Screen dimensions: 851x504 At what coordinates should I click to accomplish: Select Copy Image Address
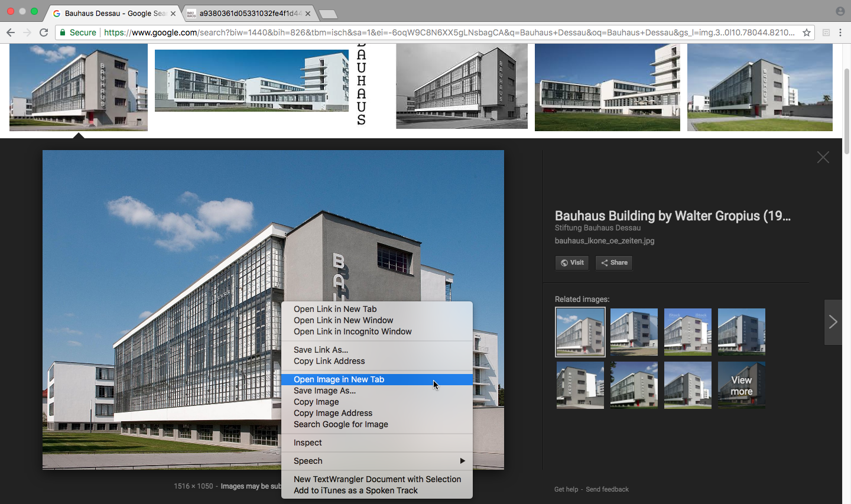coord(333,413)
